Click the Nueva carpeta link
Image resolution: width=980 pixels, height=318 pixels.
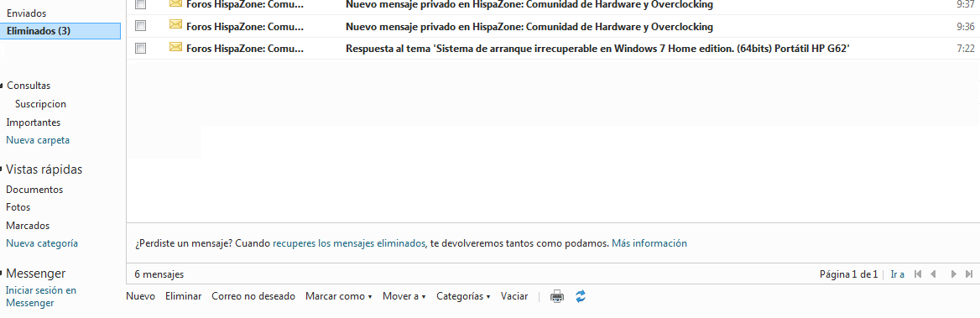click(38, 140)
